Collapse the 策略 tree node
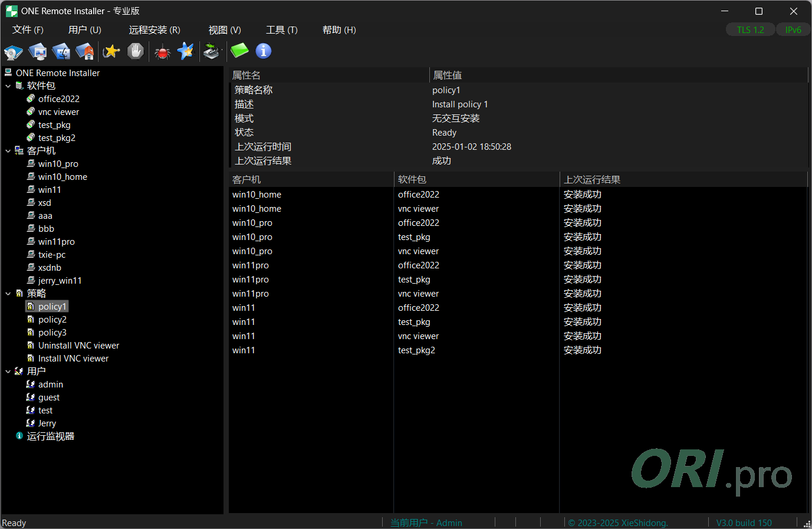 pos(8,294)
